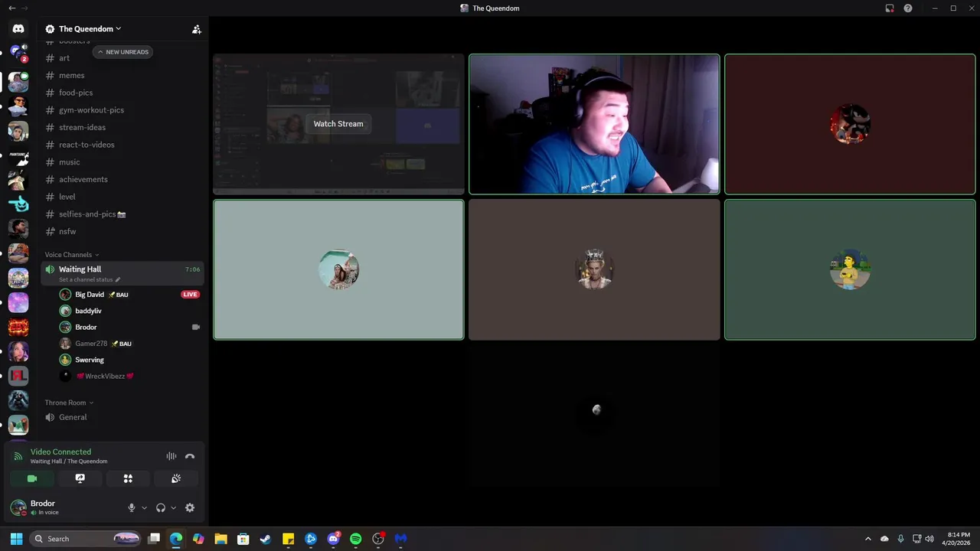The width and height of the screenshot is (980, 551).
Task: Open Sticky Notes from the taskbar
Action: coord(288,539)
